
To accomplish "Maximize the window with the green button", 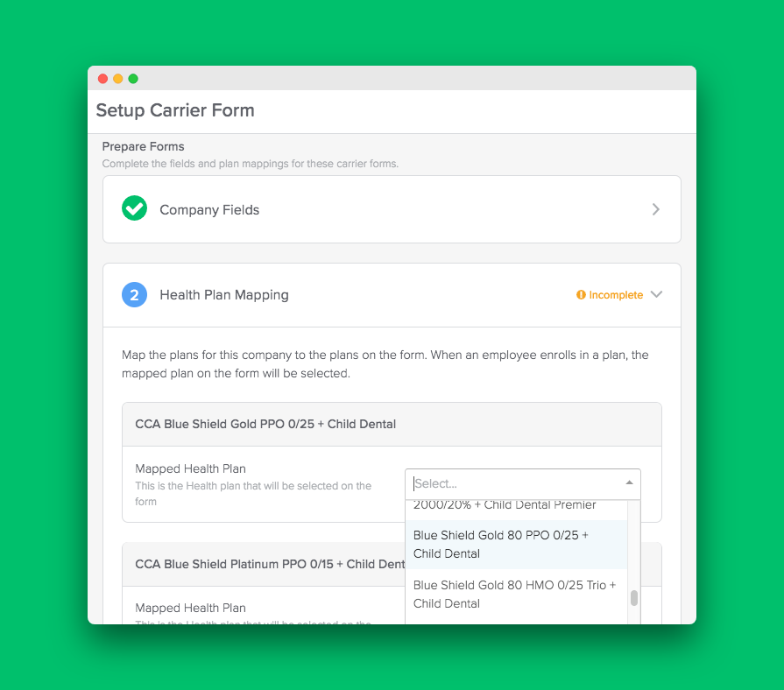I will pyautogui.click(x=133, y=79).
